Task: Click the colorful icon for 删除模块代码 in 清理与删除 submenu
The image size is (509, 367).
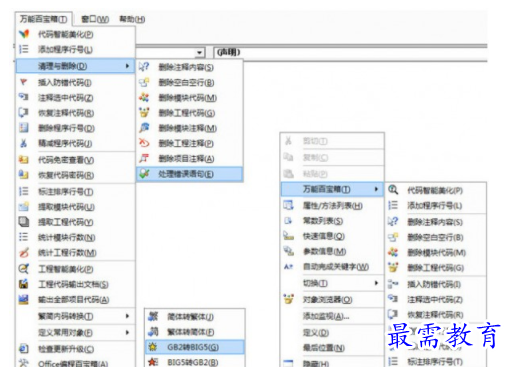Action: pos(144,97)
